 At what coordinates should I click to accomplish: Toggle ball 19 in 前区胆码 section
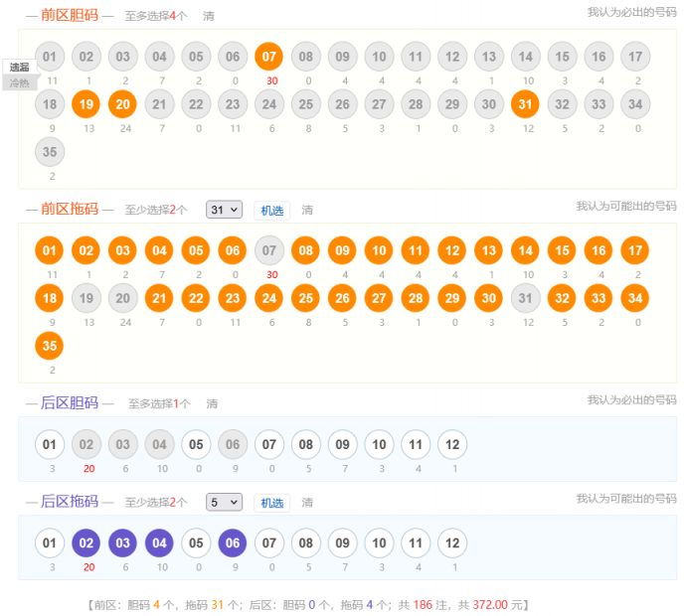point(86,103)
